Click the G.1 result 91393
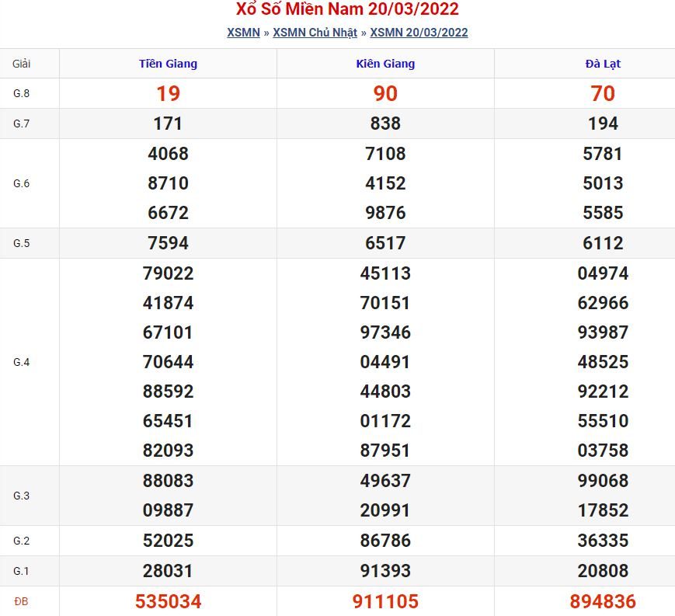Image resolution: width=675 pixels, height=616 pixels. click(x=385, y=571)
